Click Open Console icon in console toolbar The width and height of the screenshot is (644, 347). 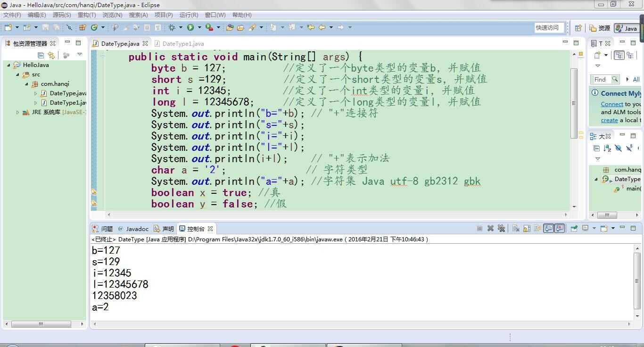point(603,228)
